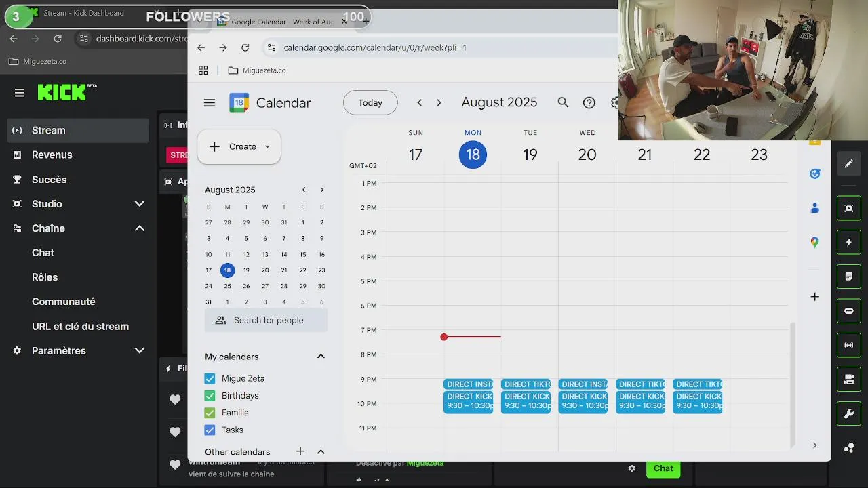Collapse Chaîne menu in Kick sidebar
Screen dimensions: 868x488
click(139, 228)
